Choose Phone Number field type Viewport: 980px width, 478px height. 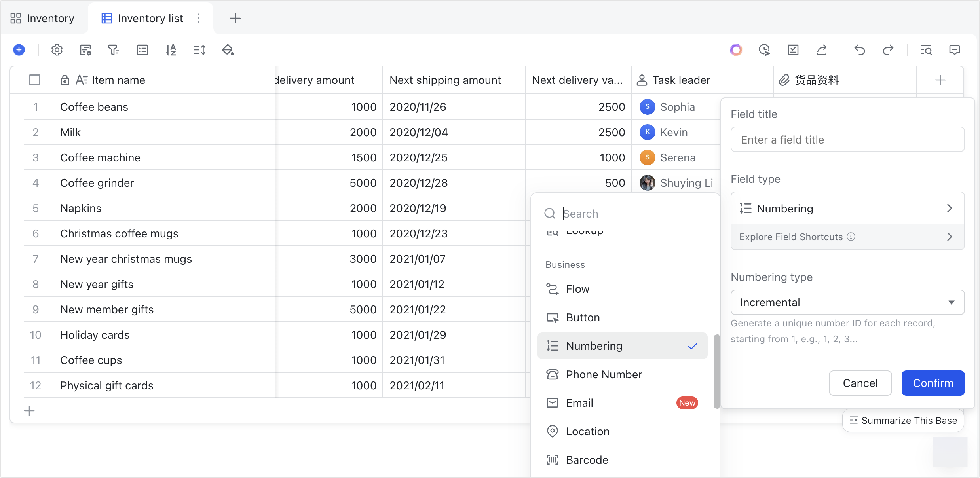[622, 374]
